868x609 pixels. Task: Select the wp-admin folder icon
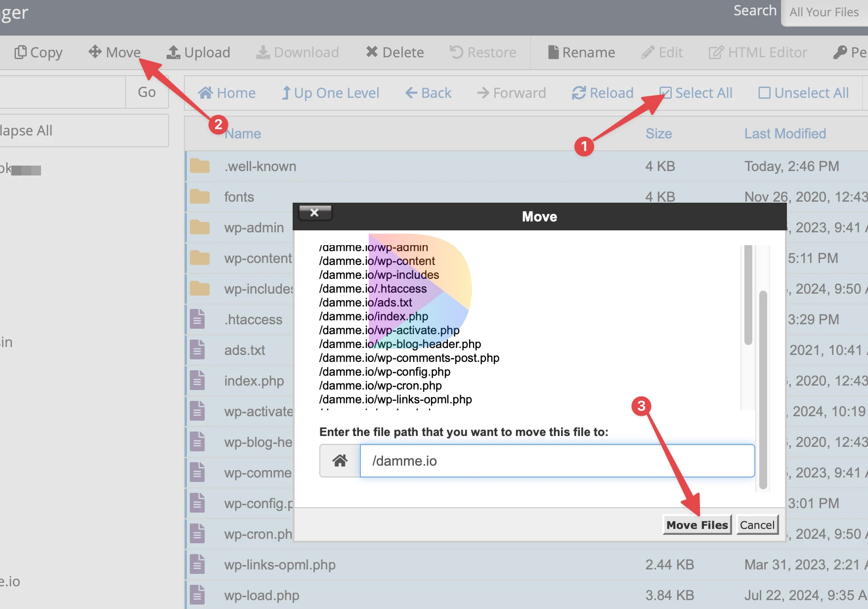click(x=200, y=227)
